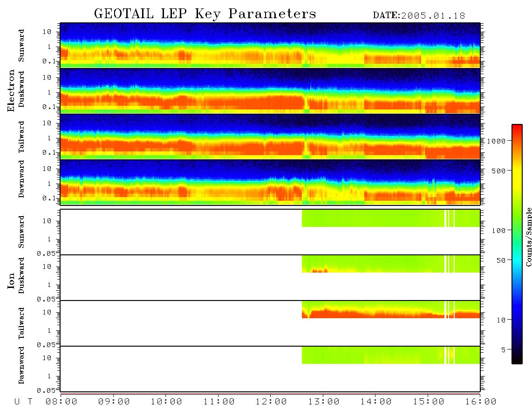Click the Sunward label beside Ion panels
This screenshot has width=532, height=410.
(21, 232)
